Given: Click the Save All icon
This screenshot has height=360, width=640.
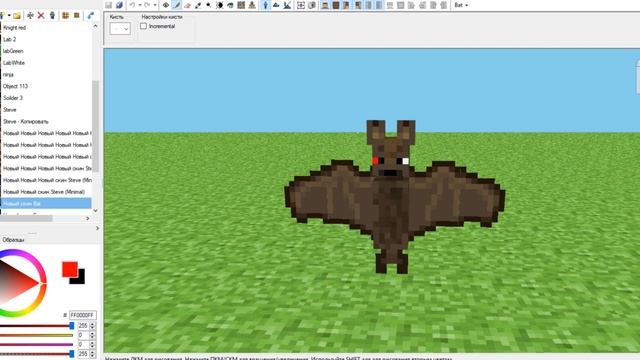Looking at the screenshot, I should pyautogui.click(x=119, y=5).
